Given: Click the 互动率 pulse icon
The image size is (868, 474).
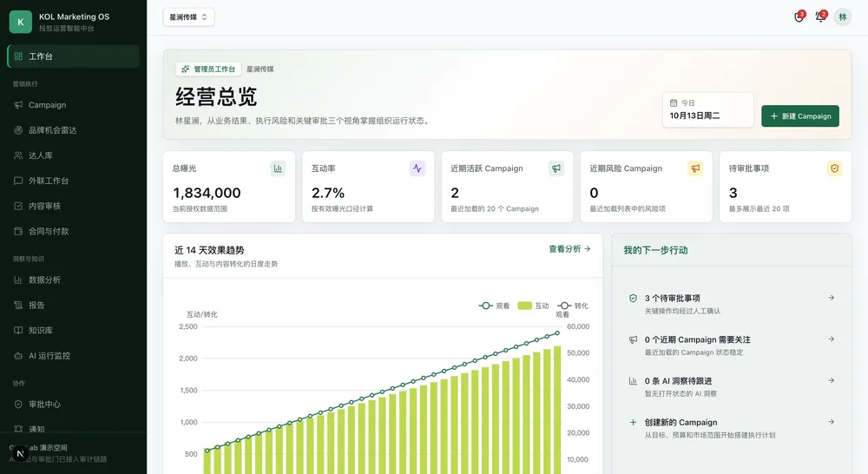Looking at the screenshot, I should click(418, 168).
